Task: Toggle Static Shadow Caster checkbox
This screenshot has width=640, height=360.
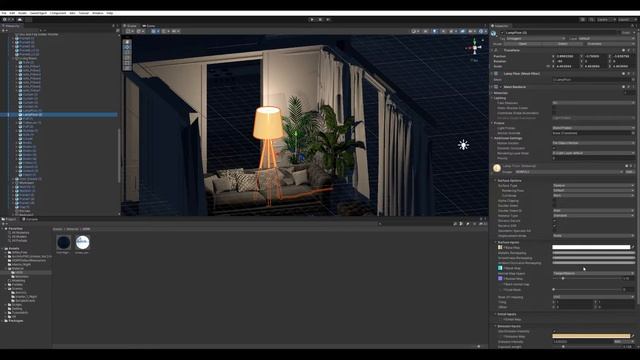Action: click(x=554, y=108)
